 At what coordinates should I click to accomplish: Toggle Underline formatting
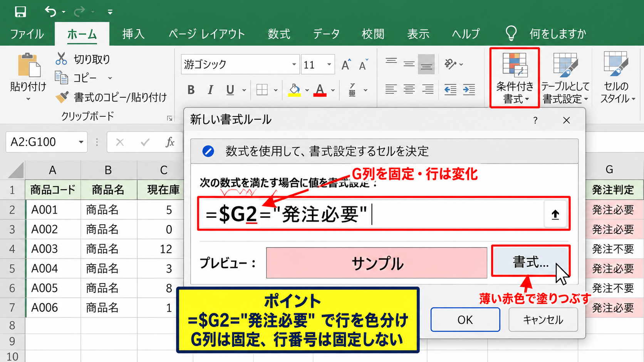pos(230,90)
